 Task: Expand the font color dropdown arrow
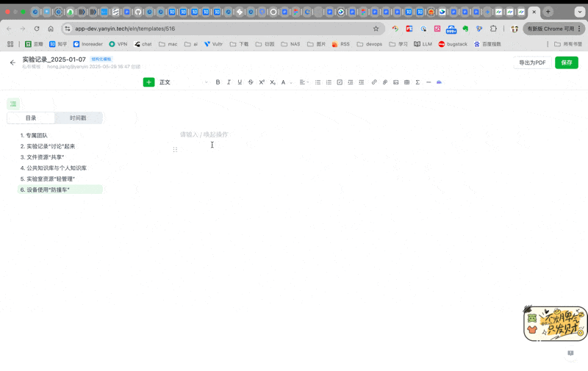[x=291, y=82]
